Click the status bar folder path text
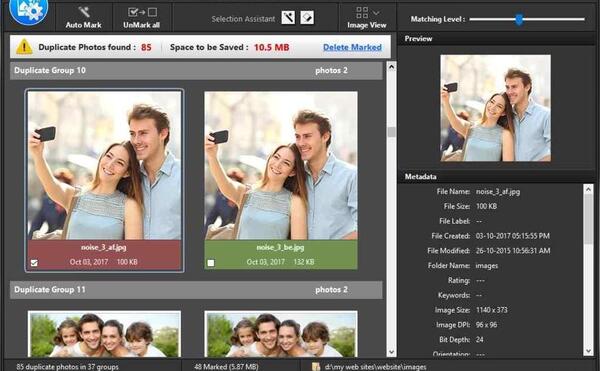This screenshot has height=371, width=600. click(x=375, y=367)
